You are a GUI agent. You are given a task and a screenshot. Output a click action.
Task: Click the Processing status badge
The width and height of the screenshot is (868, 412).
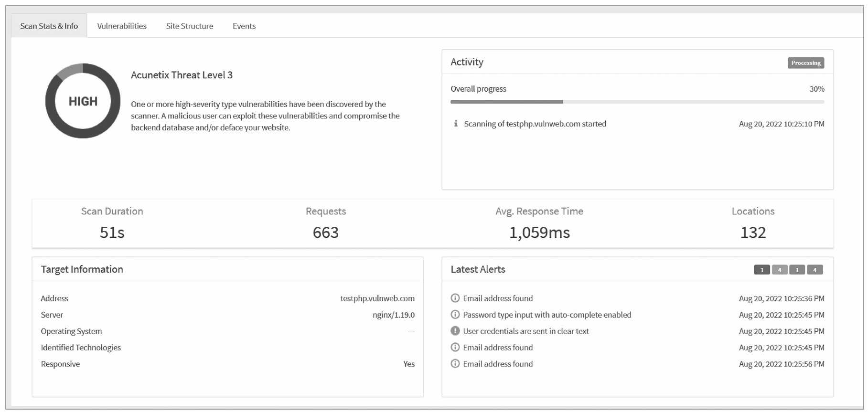tap(806, 63)
